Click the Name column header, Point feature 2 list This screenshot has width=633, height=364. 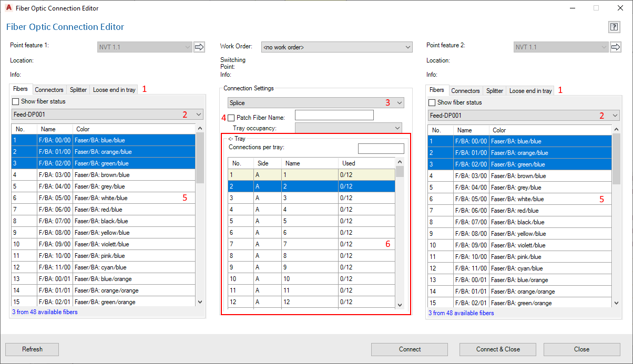471,130
